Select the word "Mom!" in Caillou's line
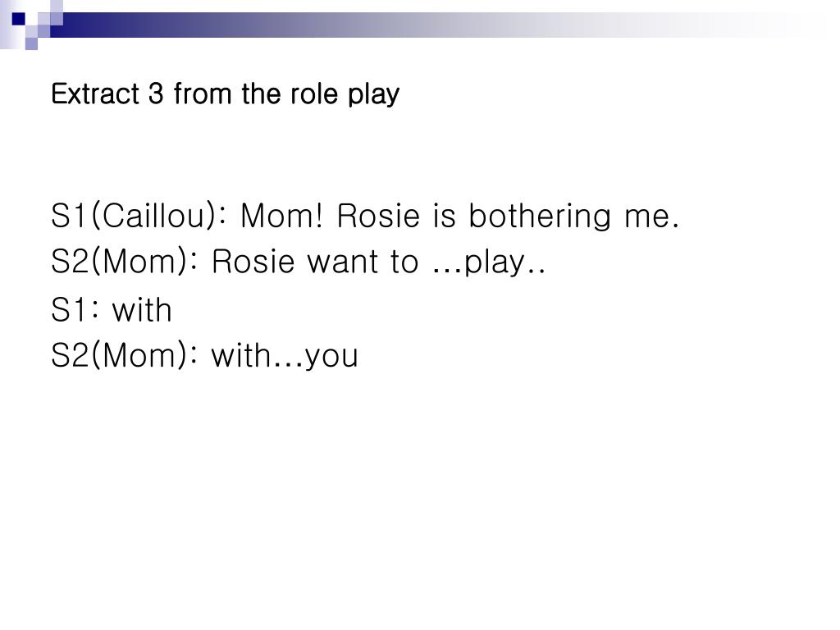The height and width of the screenshot is (630, 840). 282,216
